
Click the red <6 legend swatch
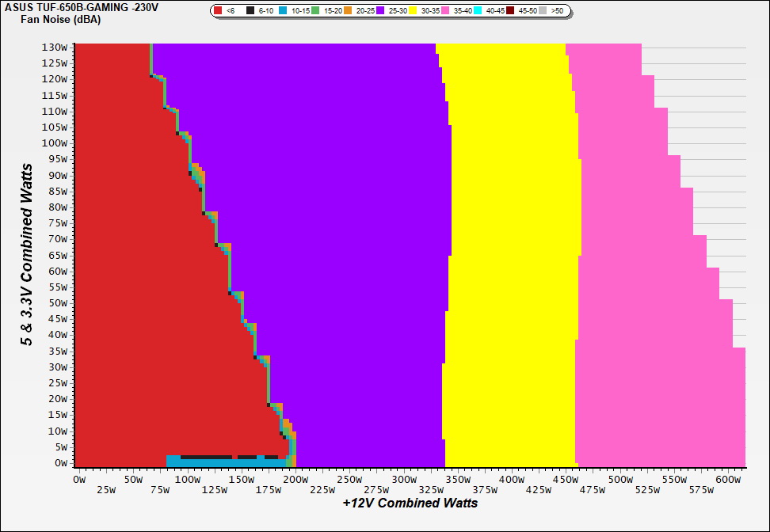[219, 11]
